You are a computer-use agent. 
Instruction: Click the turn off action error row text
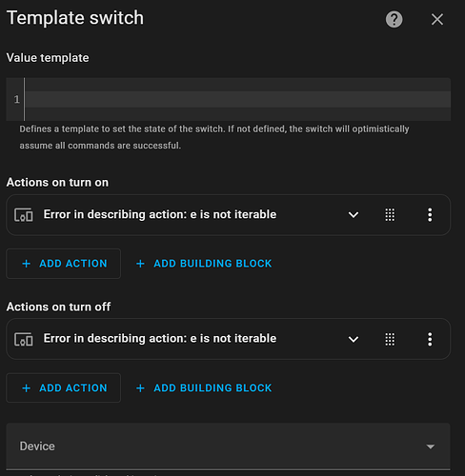pos(160,339)
